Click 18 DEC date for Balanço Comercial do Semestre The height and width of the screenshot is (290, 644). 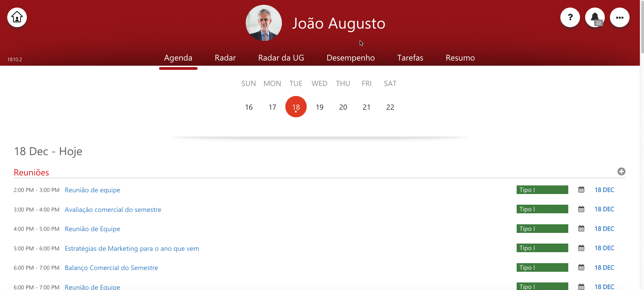pos(604,267)
